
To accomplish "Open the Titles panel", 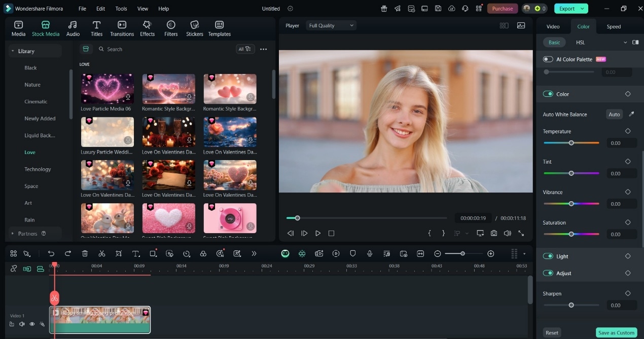I will (96, 28).
